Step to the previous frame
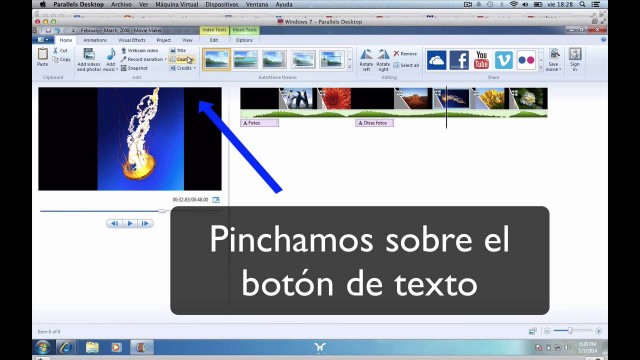Image resolution: width=640 pixels, height=360 pixels. (115, 223)
